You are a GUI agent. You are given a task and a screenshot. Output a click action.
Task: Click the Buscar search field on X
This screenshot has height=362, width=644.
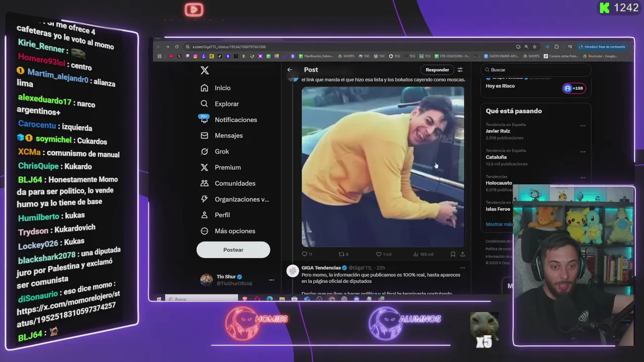536,70
